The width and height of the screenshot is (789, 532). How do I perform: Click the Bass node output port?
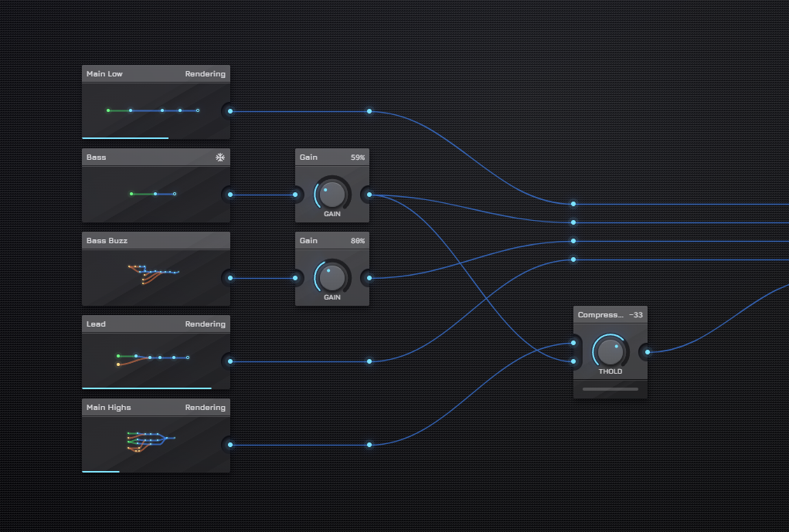(x=230, y=195)
